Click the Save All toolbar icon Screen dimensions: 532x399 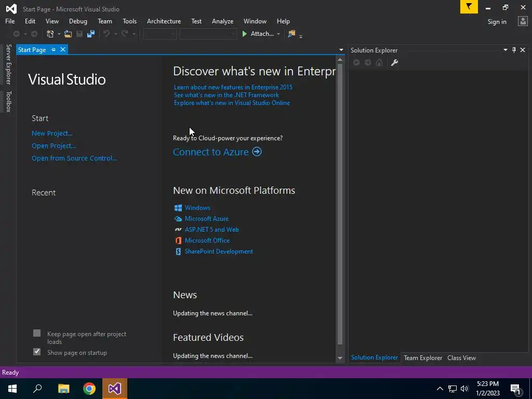coord(91,34)
